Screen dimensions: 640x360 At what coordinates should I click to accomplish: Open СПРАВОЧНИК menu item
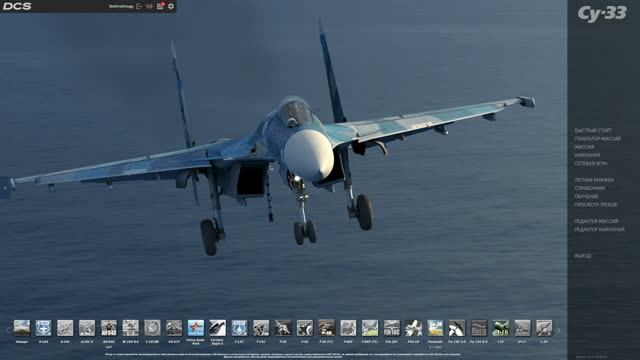tap(590, 188)
